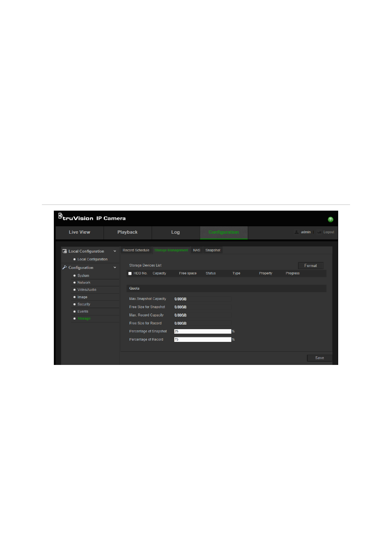
Task: Open the Storage settings item
Action: pos(84,319)
